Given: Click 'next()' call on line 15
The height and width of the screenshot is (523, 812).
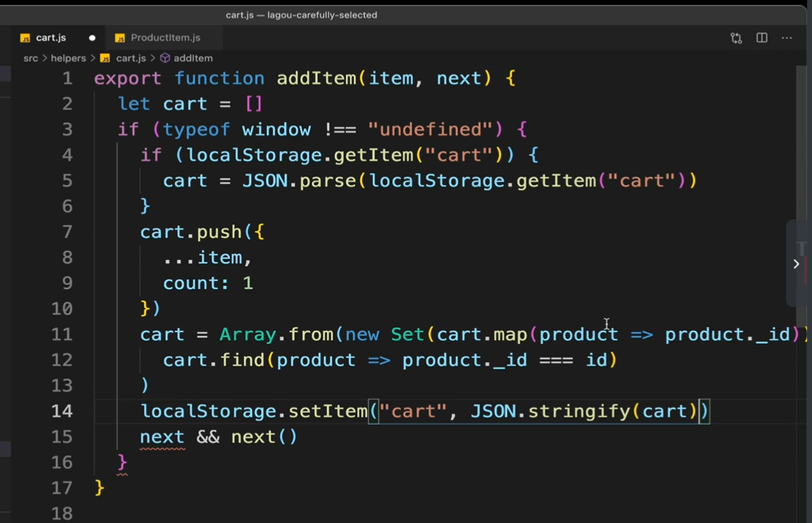Looking at the screenshot, I should pos(264,437).
